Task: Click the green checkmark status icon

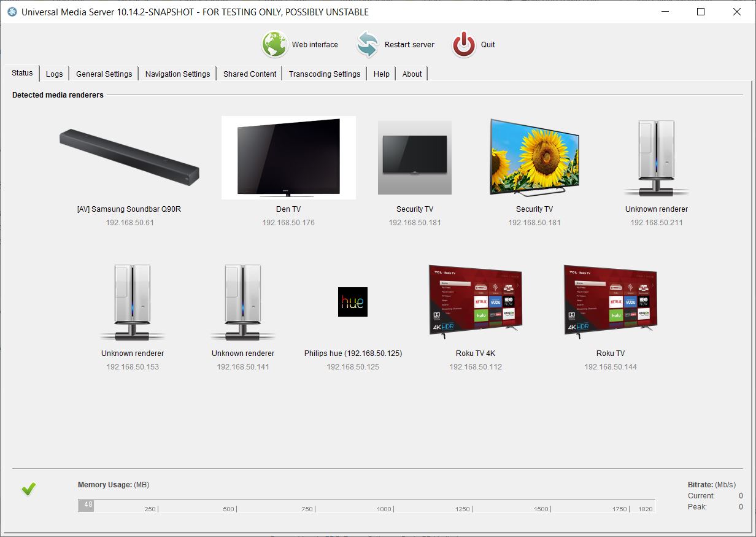Action: pyautogui.click(x=28, y=489)
